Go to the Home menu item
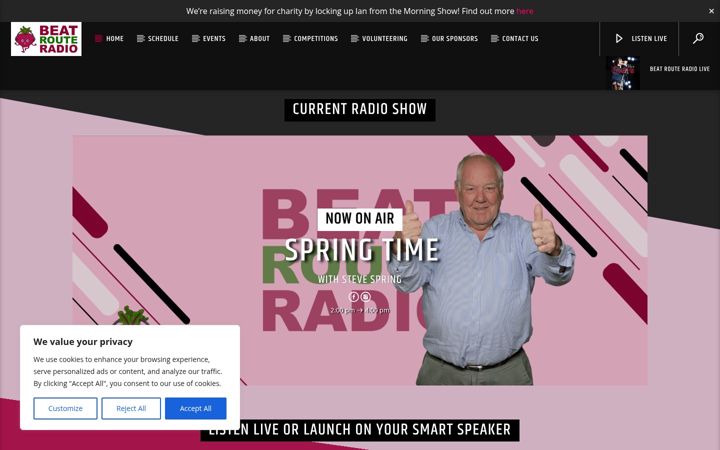The height and width of the screenshot is (450, 720). tap(115, 39)
